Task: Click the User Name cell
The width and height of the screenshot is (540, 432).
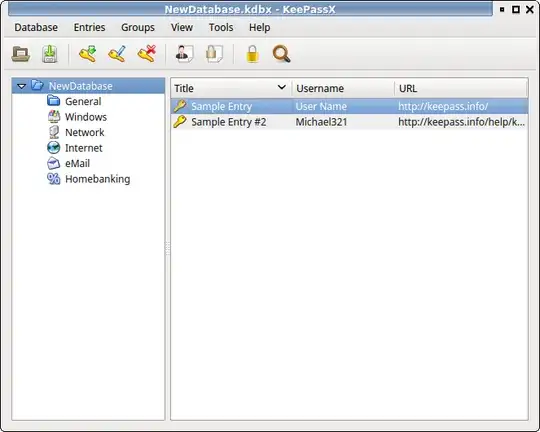Action: (x=321, y=106)
